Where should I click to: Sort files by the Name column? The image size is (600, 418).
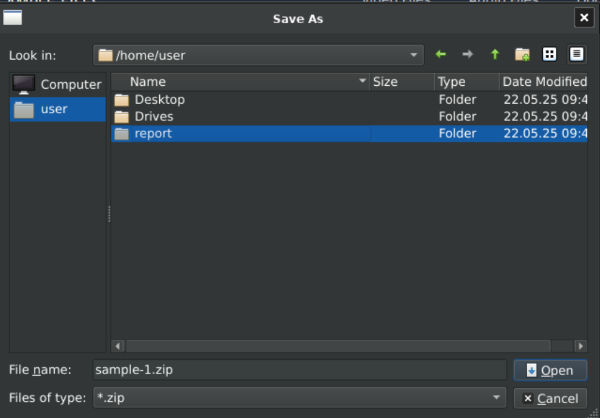pyautogui.click(x=240, y=82)
